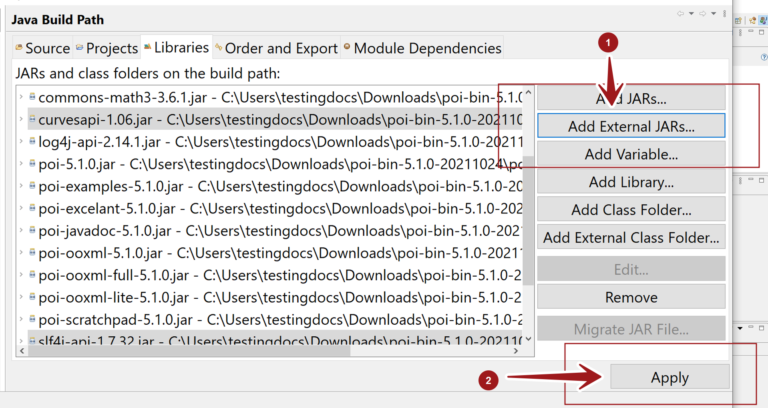The width and height of the screenshot is (768, 408).
Task: Open dropdown arrow of bottom Eclipse side panel
Action: (740, 328)
